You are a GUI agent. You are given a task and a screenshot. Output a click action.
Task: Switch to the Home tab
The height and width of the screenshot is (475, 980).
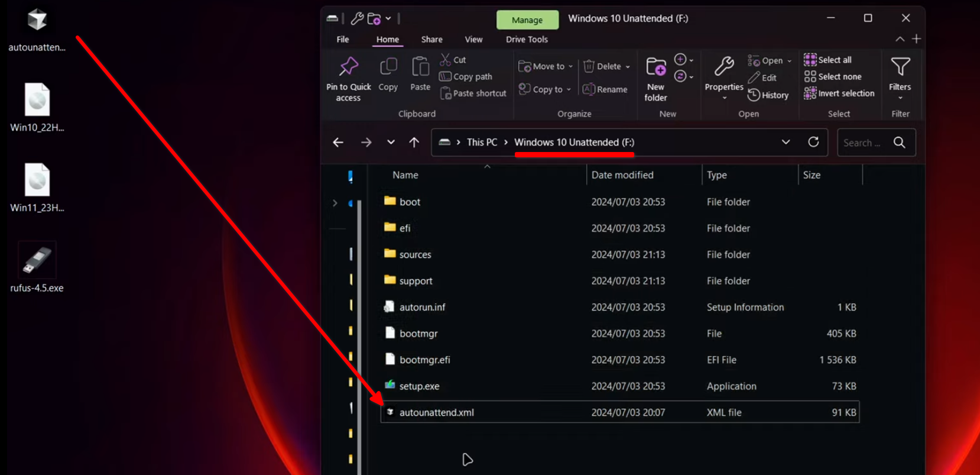[388, 39]
